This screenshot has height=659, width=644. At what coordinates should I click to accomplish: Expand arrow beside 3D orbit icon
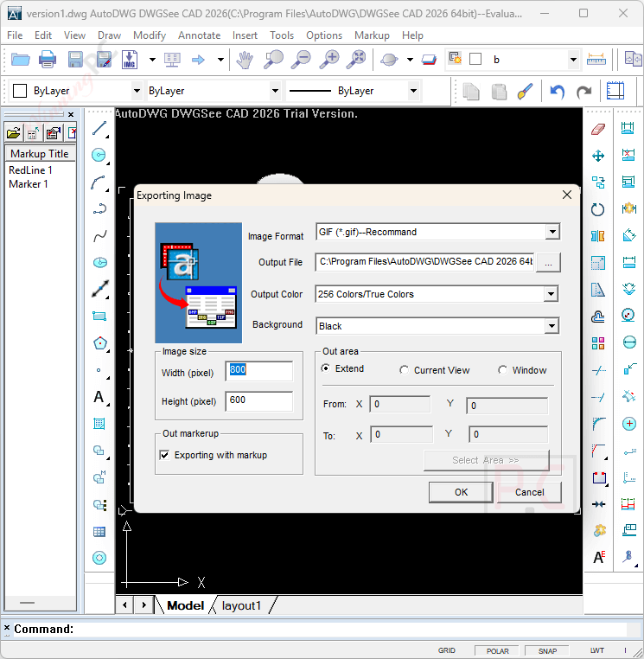point(410,60)
